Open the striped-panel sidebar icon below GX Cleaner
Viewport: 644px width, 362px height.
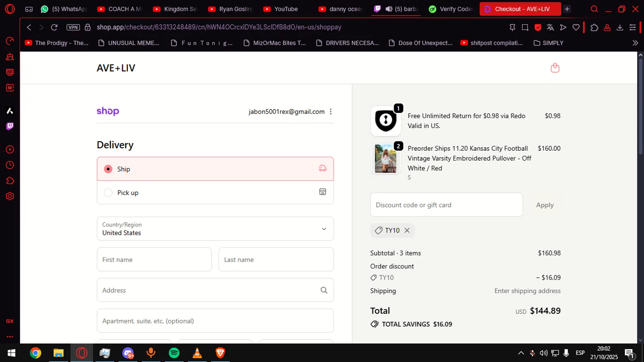tap(10, 72)
